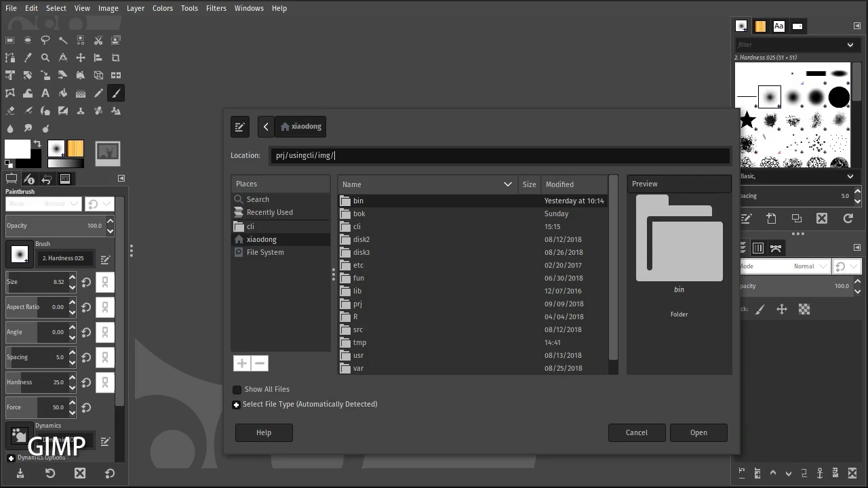Select the Zoom magnifier tool
The width and height of the screenshot is (868, 488).
pyautogui.click(x=45, y=58)
